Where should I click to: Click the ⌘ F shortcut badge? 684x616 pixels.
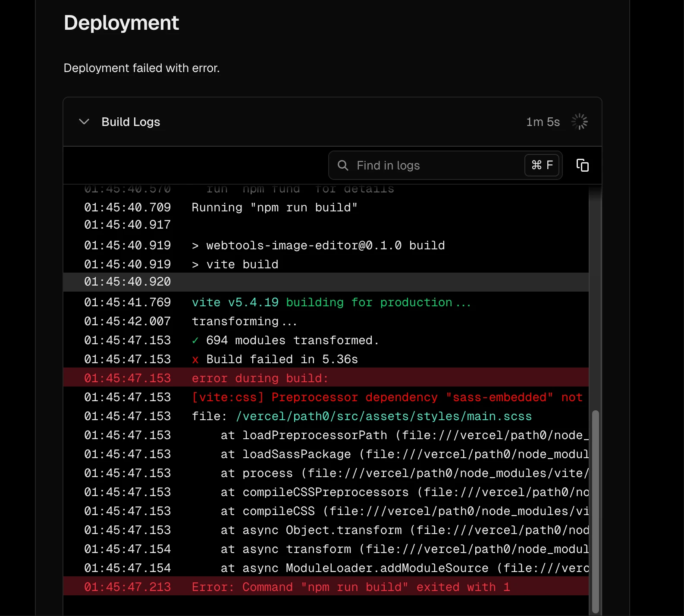point(542,165)
